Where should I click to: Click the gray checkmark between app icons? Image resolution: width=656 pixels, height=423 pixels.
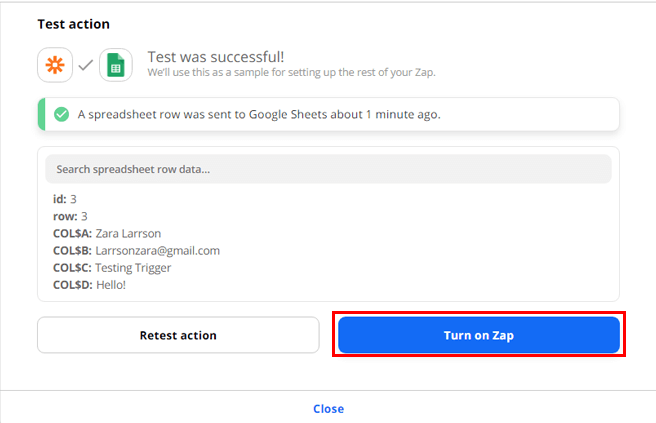pos(85,65)
